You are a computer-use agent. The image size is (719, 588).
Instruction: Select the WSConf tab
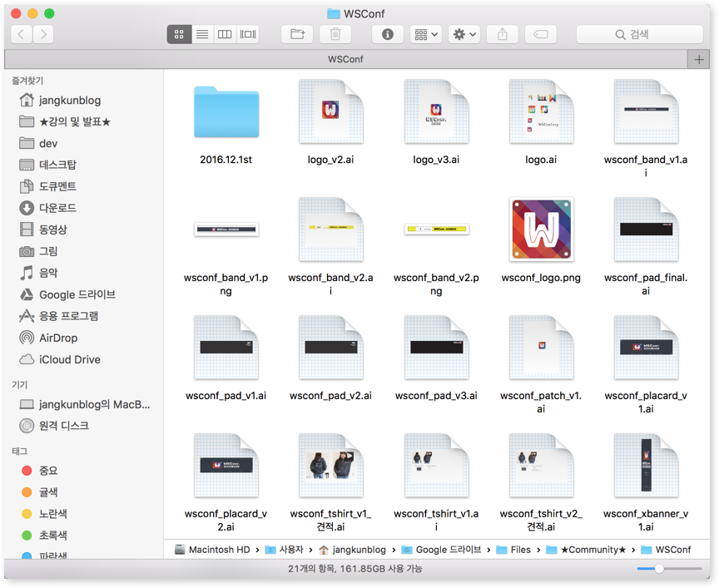click(345, 59)
